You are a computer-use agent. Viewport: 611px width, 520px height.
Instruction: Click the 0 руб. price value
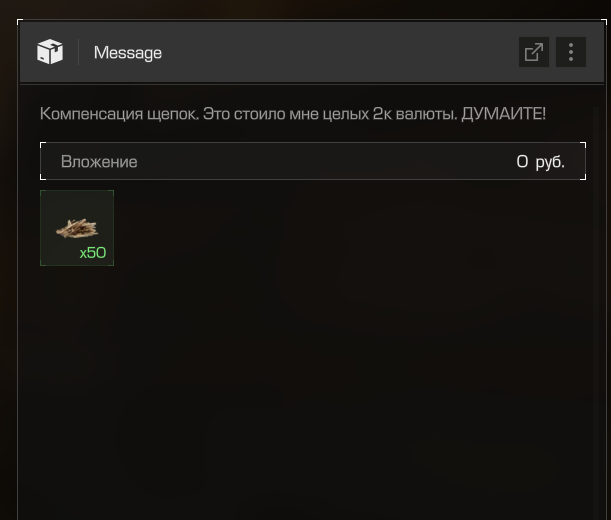click(540, 161)
